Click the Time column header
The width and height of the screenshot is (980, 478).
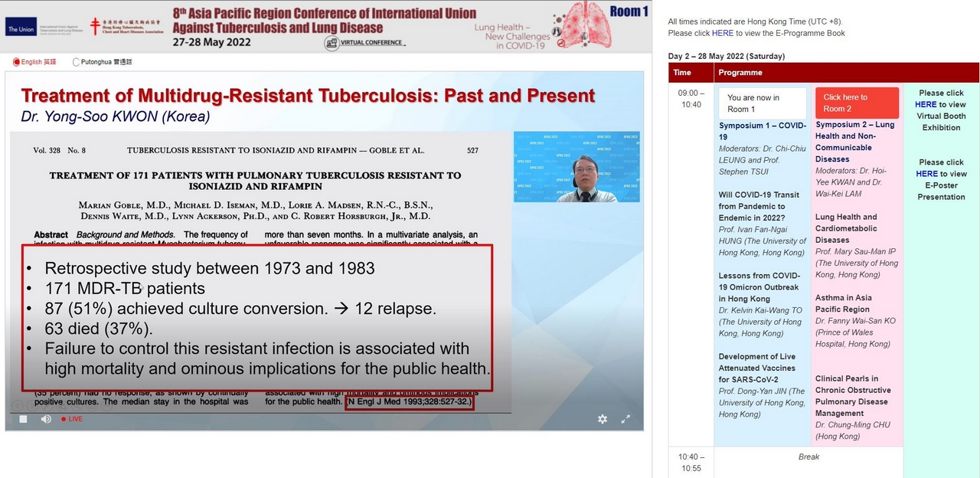[681, 73]
